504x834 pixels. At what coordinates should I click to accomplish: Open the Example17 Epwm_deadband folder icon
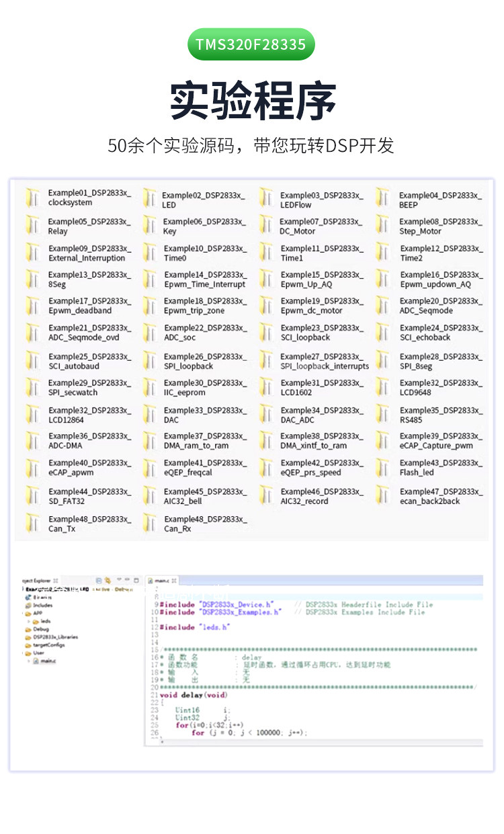(32, 305)
